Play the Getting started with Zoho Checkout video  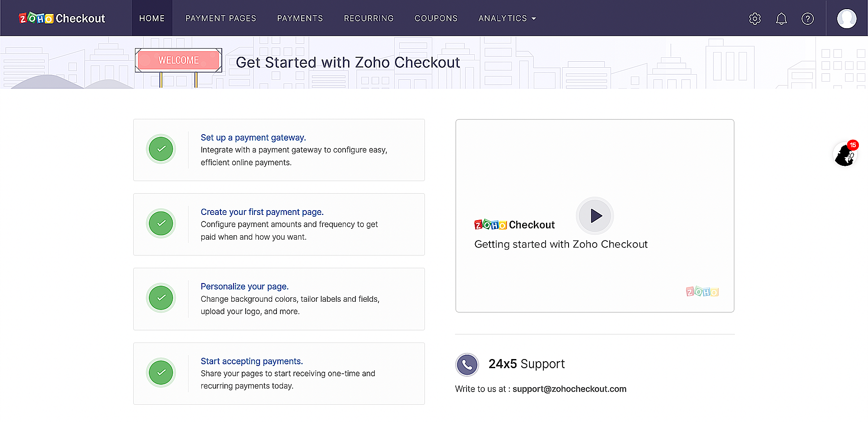pyautogui.click(x=595, y=216)
